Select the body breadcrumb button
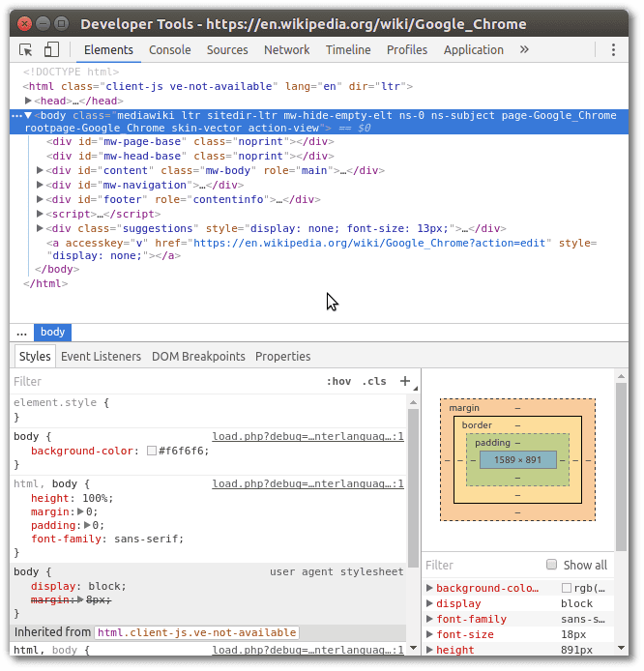 (x=52, y=332)
